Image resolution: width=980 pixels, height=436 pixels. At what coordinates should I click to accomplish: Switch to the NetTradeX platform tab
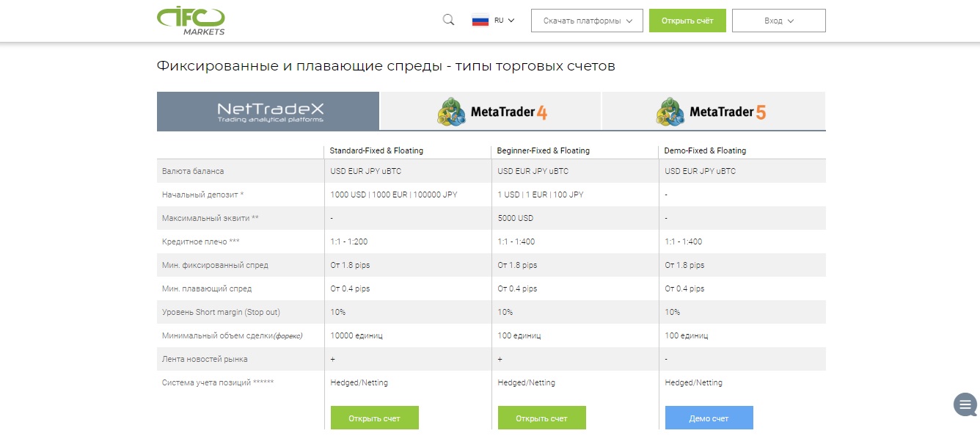pos(266,111)
